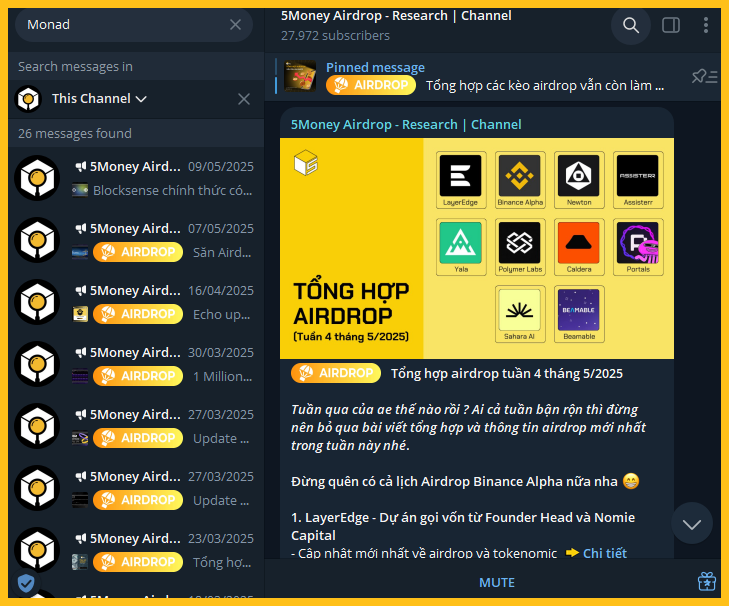Click the channel avatar of 16/04/2025 result
Screen dimensions: 729x606
tap(37, 302)
